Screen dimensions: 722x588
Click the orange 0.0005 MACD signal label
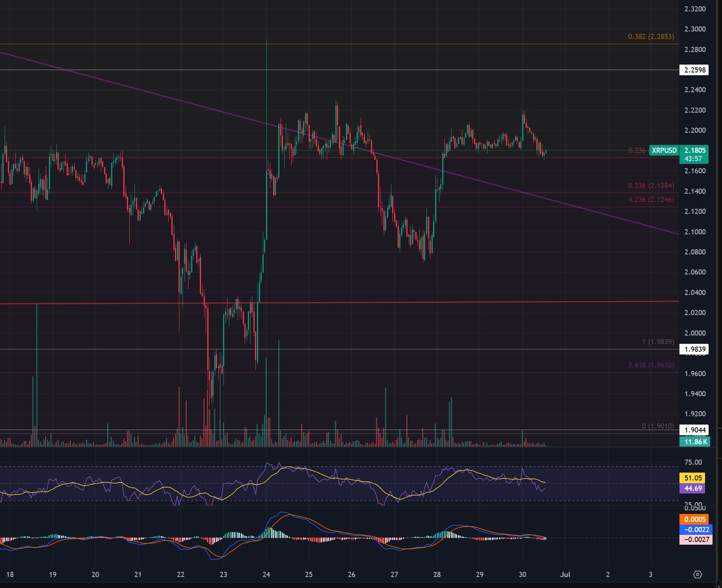[x=694, y=519]
